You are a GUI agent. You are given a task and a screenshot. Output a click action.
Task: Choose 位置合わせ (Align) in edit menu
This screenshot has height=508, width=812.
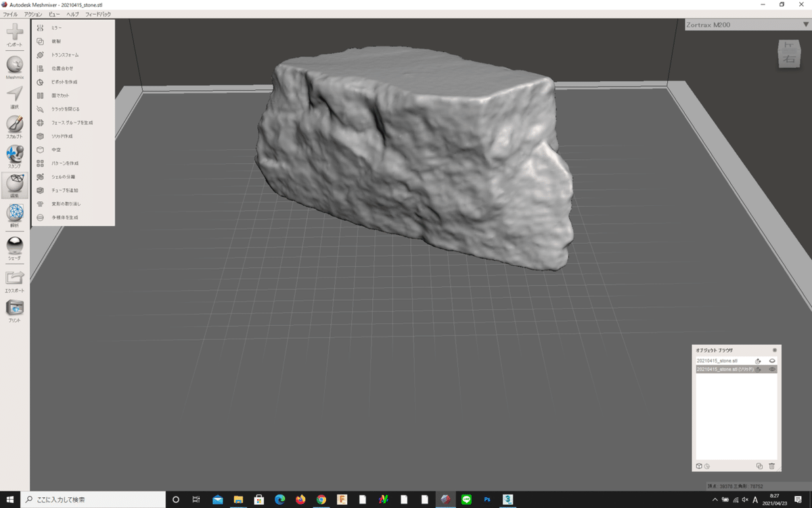point(72,68)
